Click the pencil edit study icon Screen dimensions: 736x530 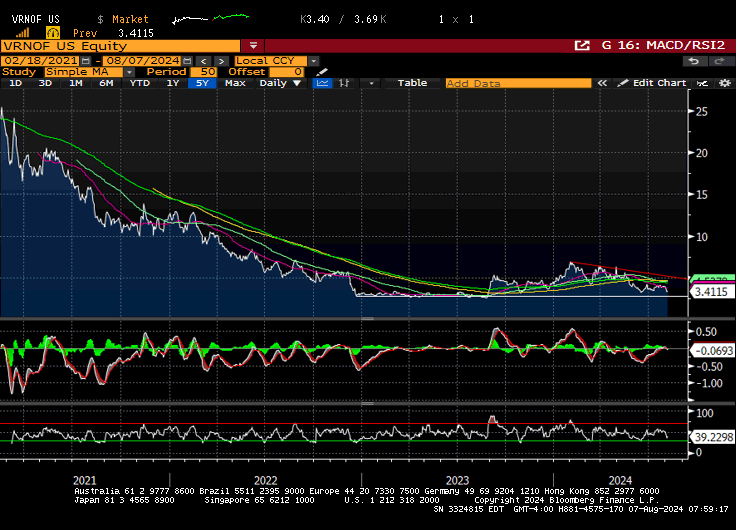322,72
